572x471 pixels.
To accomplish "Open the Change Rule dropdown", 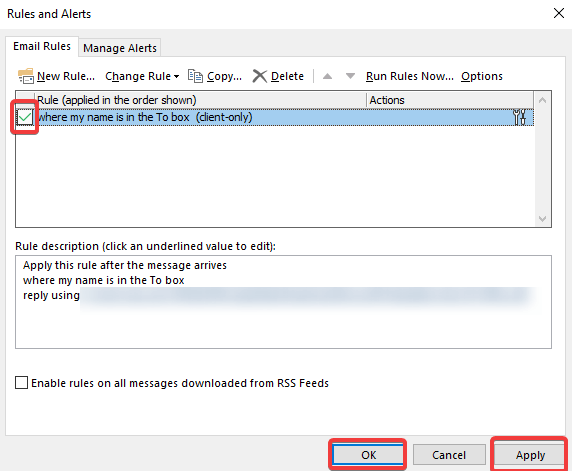I will (x=142, y=76).
